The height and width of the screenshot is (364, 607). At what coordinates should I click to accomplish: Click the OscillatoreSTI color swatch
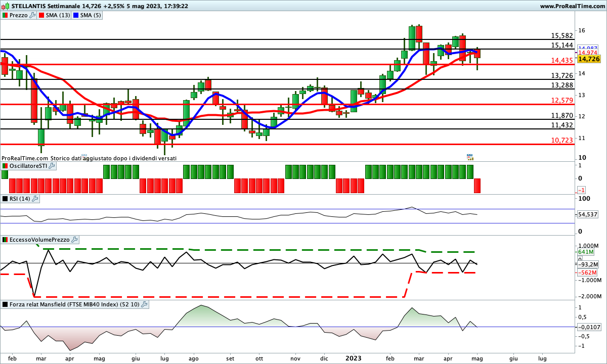click(x=5, y=166)
